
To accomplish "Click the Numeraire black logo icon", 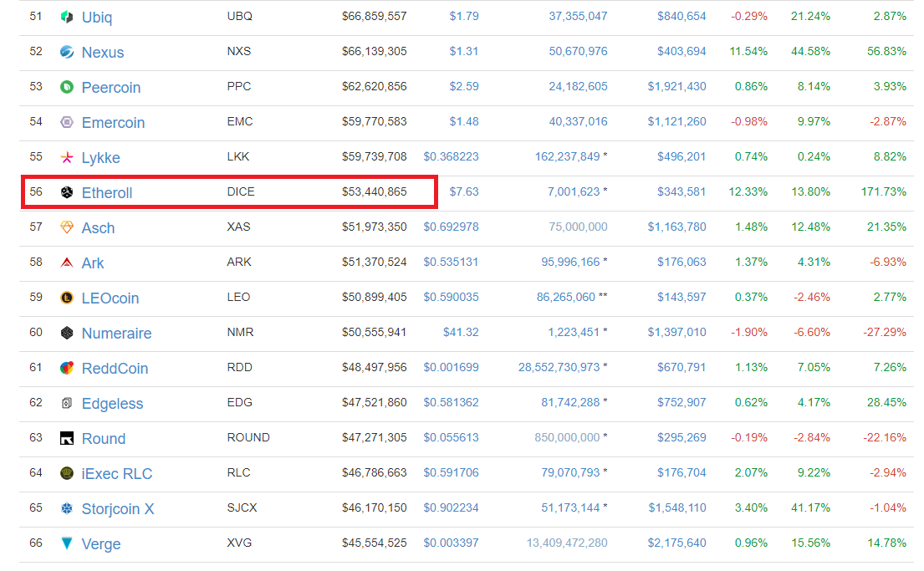I will 67,333.
